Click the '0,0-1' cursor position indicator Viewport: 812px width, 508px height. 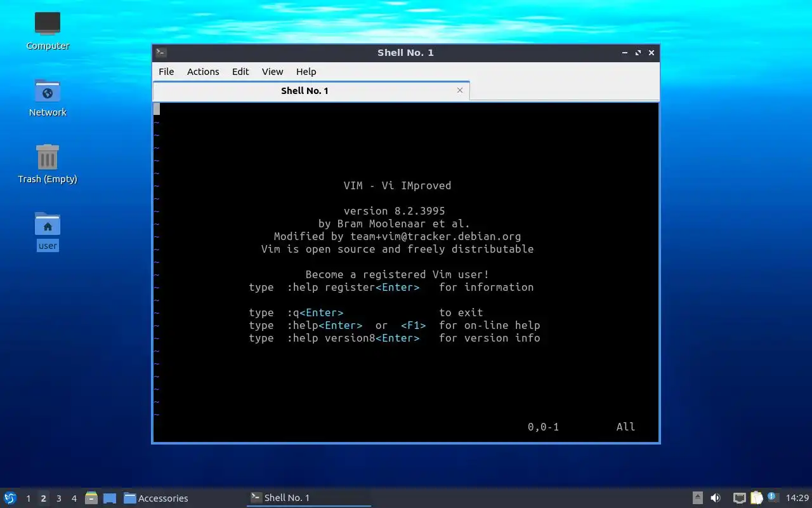(544, 427)
